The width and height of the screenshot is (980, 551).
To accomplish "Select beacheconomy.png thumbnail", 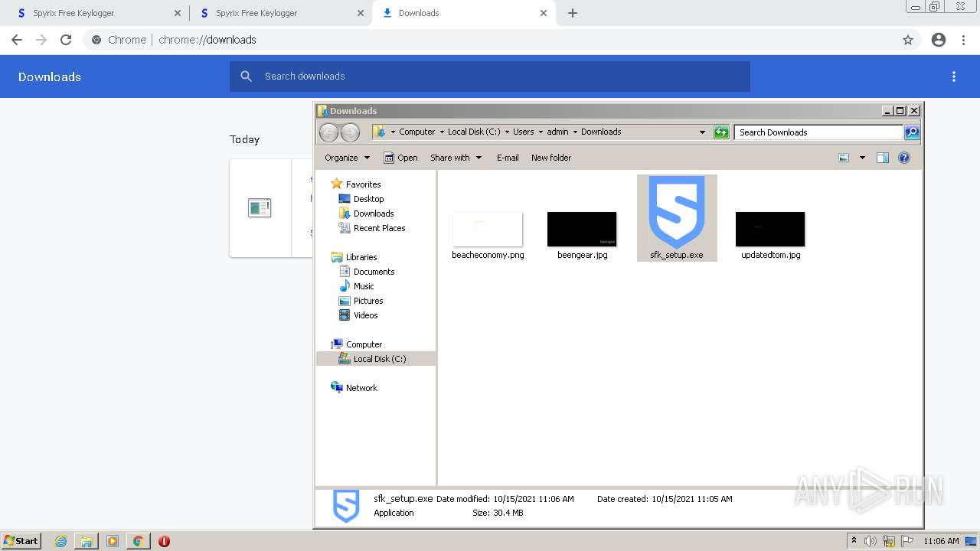I will (x=488, y=230).
